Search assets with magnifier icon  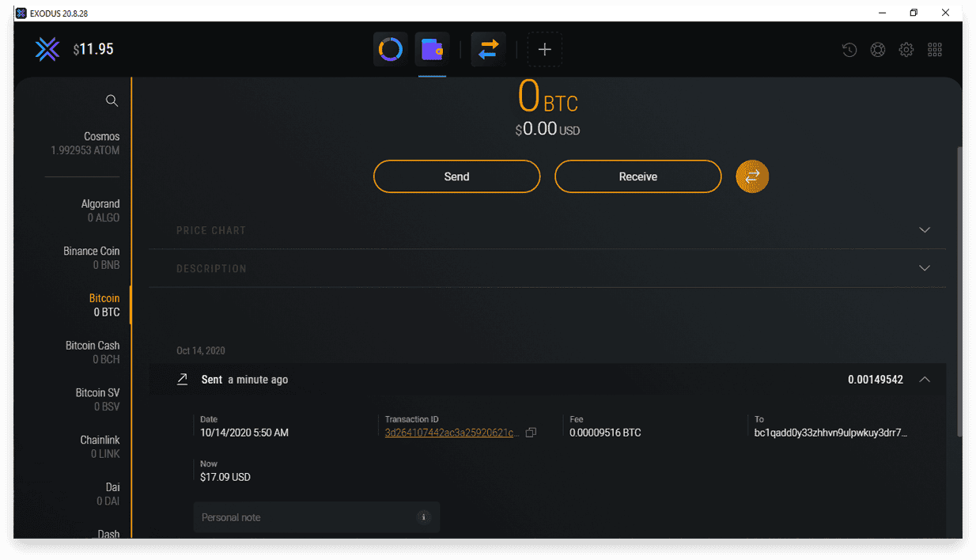click(x=112, y=100)
